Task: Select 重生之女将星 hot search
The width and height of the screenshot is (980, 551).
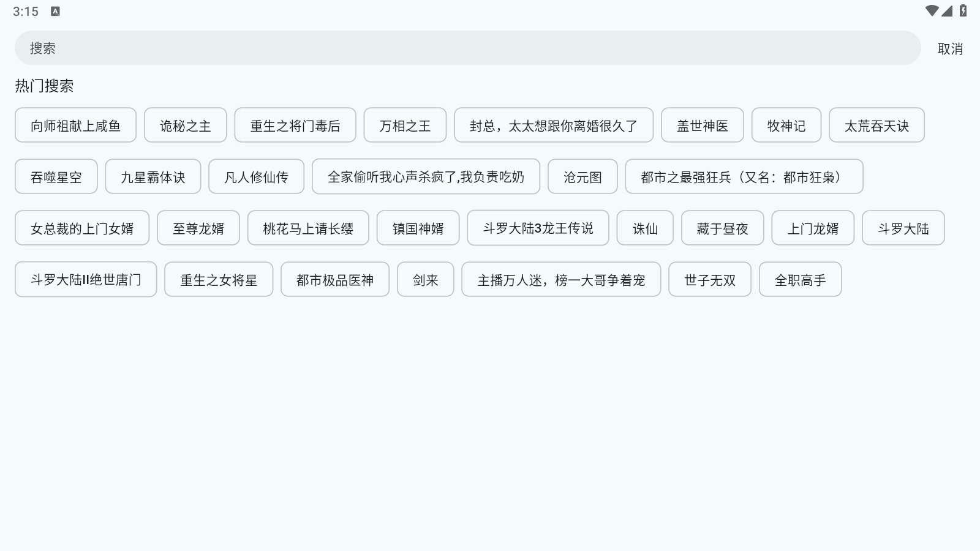Action: pos(218,279)
